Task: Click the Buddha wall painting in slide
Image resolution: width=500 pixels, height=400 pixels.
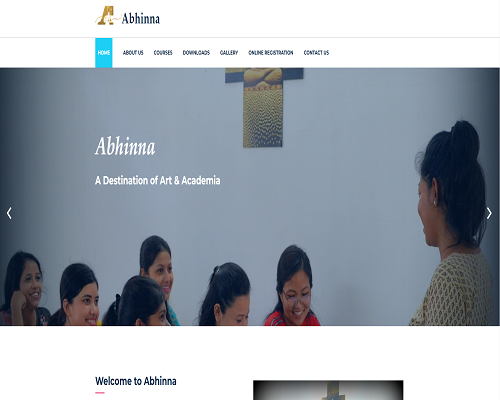Action: click(263, 107)
